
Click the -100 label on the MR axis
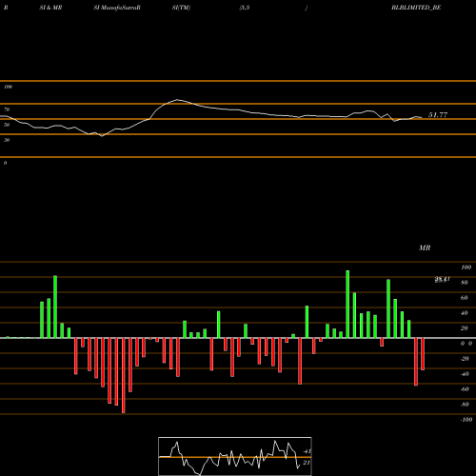(466, 420)
